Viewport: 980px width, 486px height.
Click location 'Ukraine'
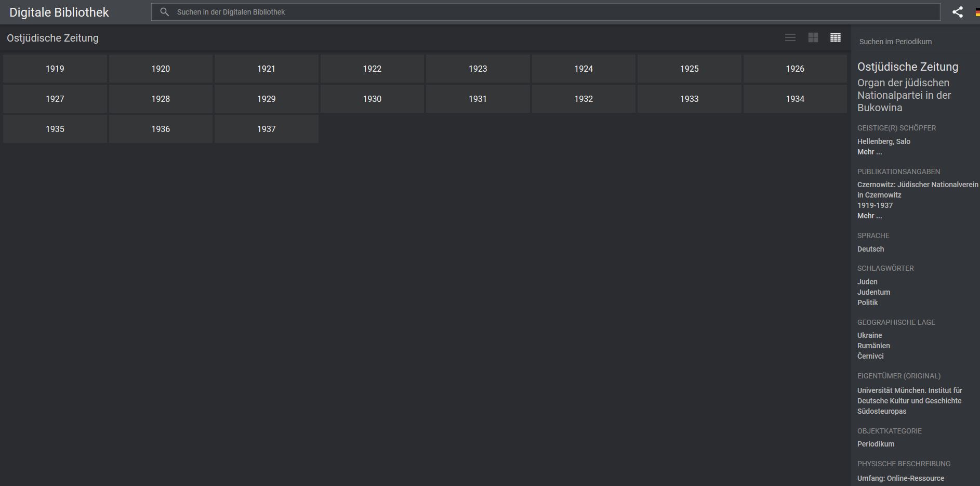[x=869, y=335]
